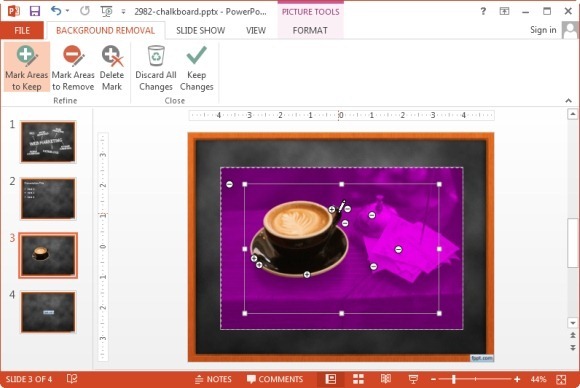Open the Slide Show tab
Viewport: 580px width, 388px height.
[200, 30]
